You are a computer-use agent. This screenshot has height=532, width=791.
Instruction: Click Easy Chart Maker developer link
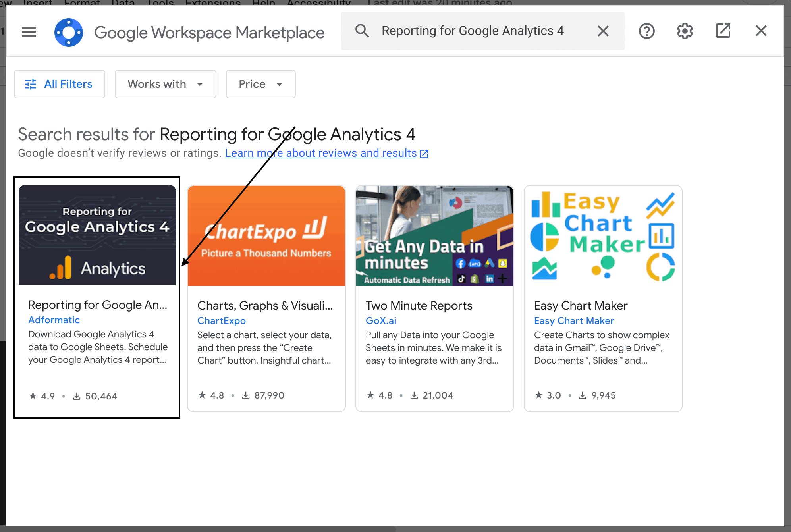pos(574,321)
